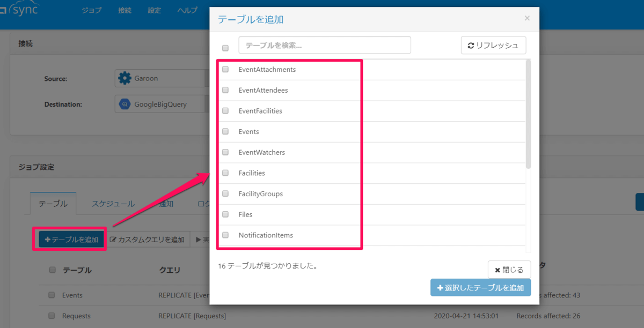Click カスタムクエリを追加 button
644x328 pixels.
click(x=148, y=240)
